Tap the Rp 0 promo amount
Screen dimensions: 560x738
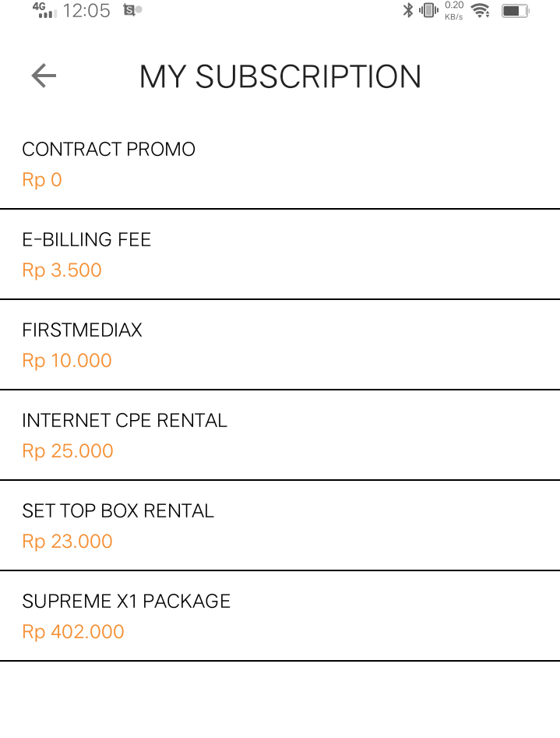tap(41, 179)
